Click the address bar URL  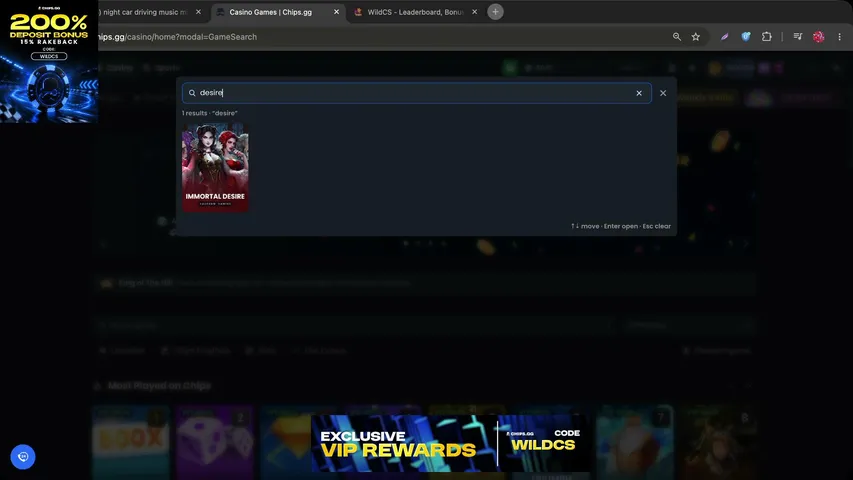[177, 37]
